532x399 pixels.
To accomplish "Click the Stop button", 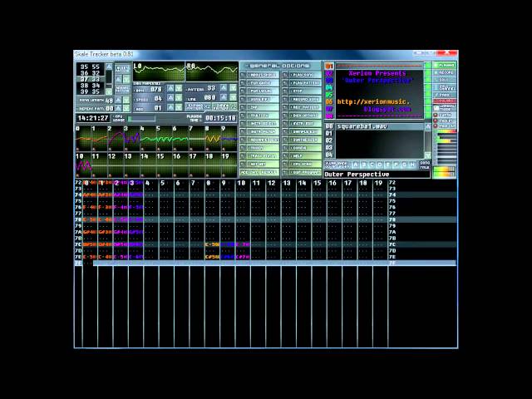I will coord(305,91).
